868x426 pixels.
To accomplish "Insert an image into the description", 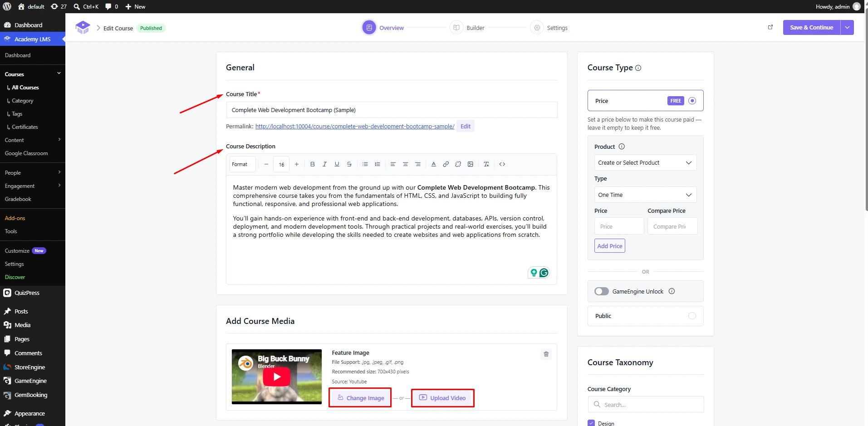I will [x=470, y=164].
